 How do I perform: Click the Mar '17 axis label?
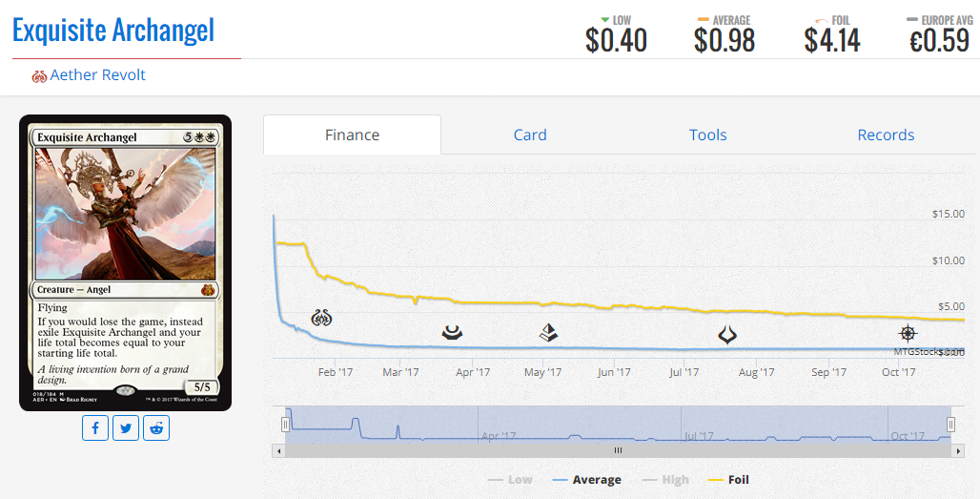400,372
